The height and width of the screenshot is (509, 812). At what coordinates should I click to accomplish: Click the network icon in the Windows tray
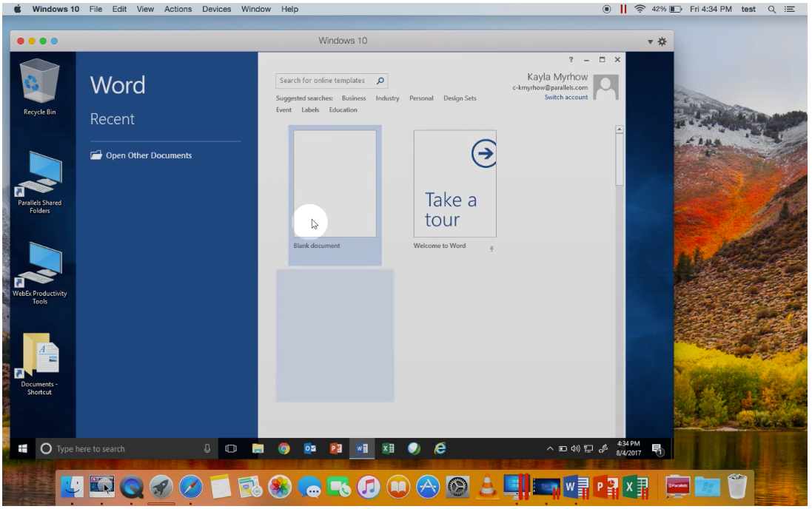(x=588, y=448)
